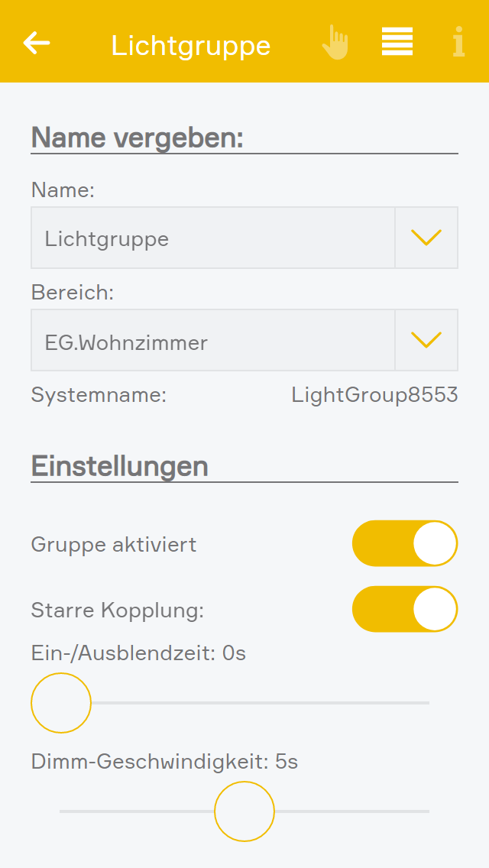Click the Einstellungen section heading
Screen dimensions: 489x868
(120, 466)
